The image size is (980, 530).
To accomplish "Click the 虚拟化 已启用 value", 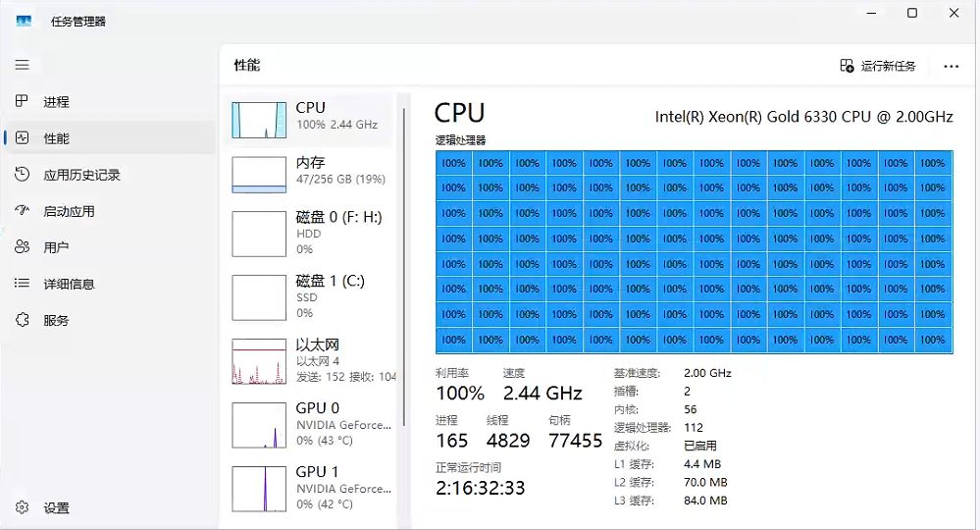I will coord(700,446).
